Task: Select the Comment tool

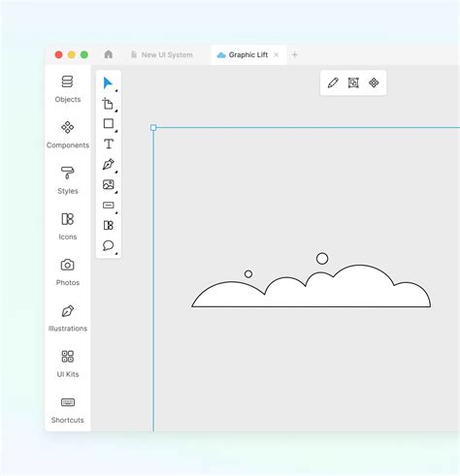Action: click(x=109, y=245)
